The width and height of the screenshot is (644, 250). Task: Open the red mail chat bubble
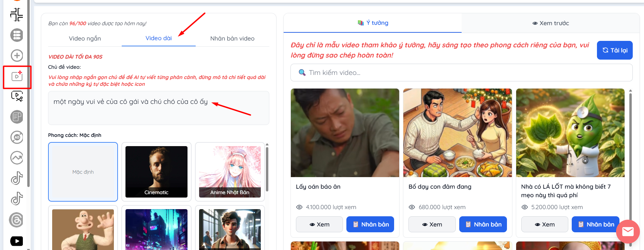(628, 232)
